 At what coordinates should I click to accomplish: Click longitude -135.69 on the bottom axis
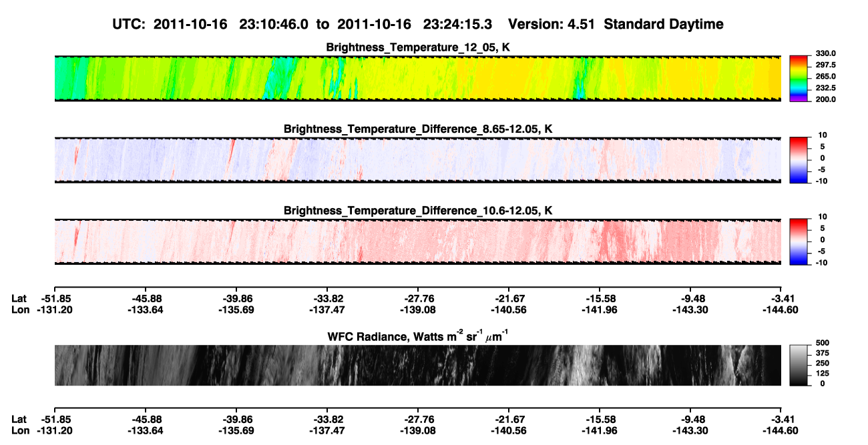(236, 431)
